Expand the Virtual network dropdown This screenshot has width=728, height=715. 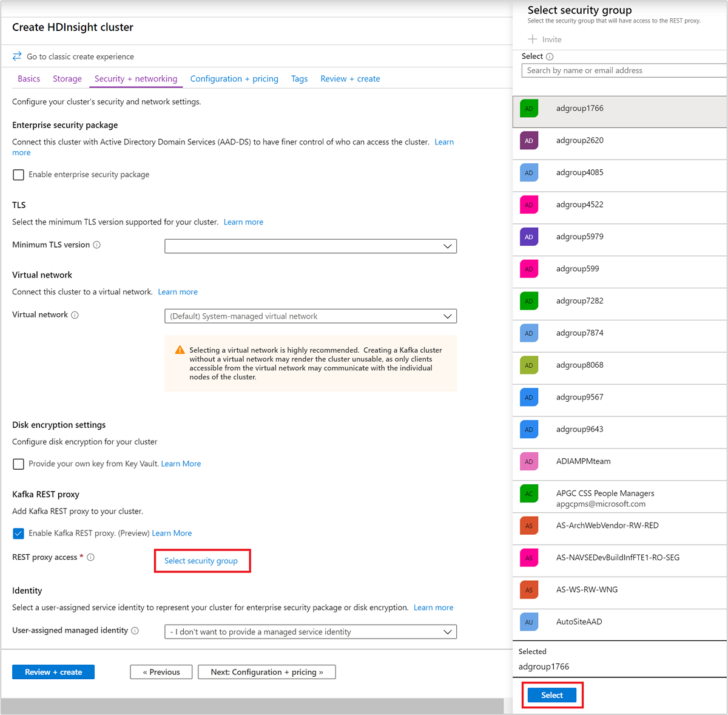pos(311,316)
